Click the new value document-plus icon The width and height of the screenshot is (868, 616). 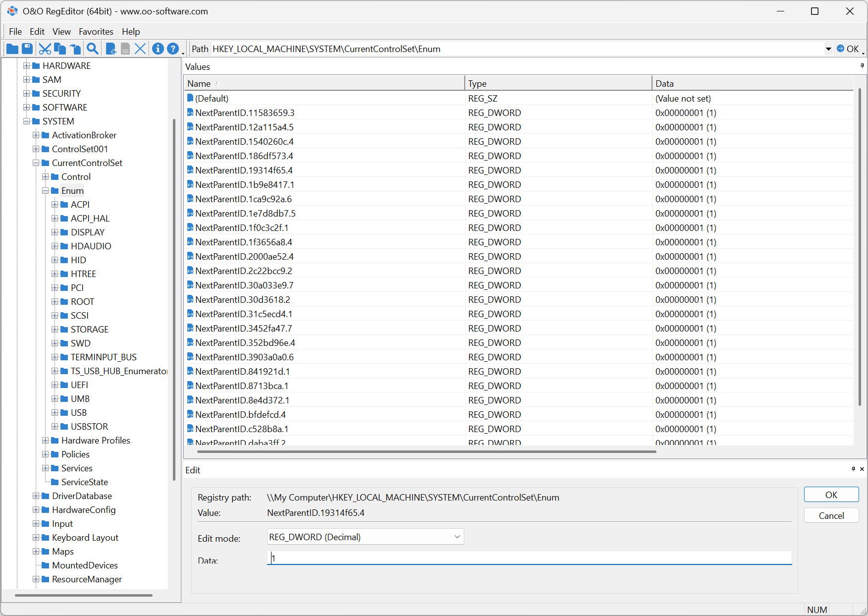(111, 49)
